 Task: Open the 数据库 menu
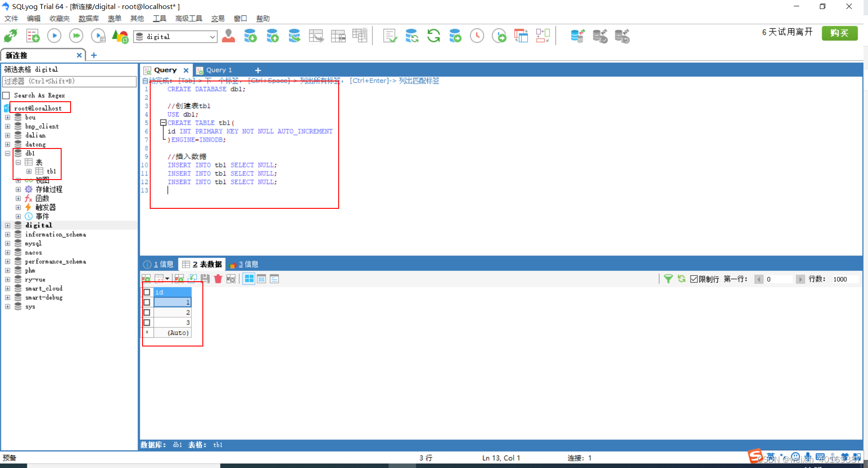pos(89,18)
